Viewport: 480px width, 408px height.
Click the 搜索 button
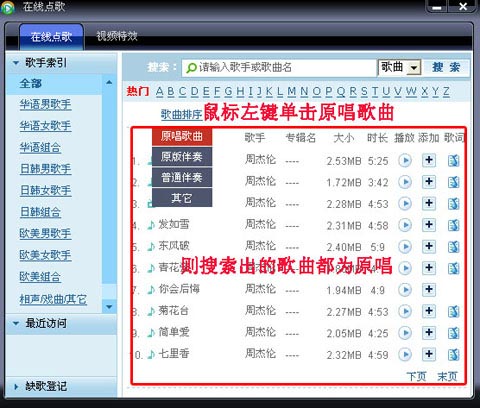pos(446,67)
